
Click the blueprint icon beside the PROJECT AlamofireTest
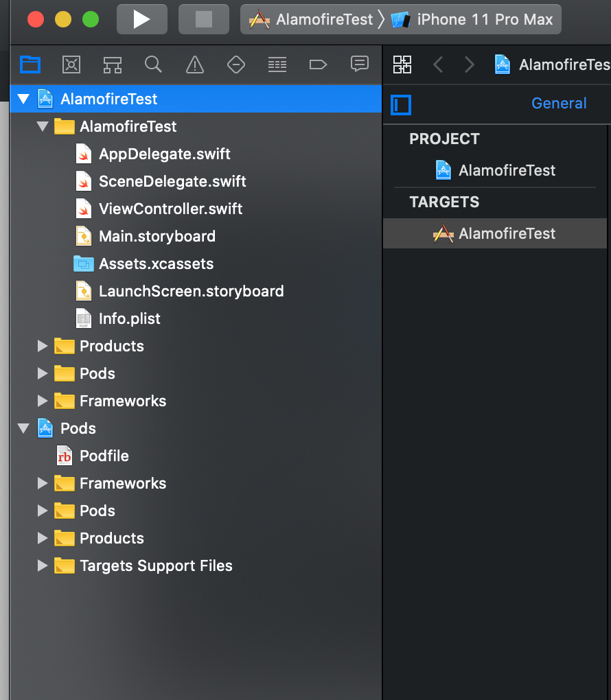tap(443, 170)
